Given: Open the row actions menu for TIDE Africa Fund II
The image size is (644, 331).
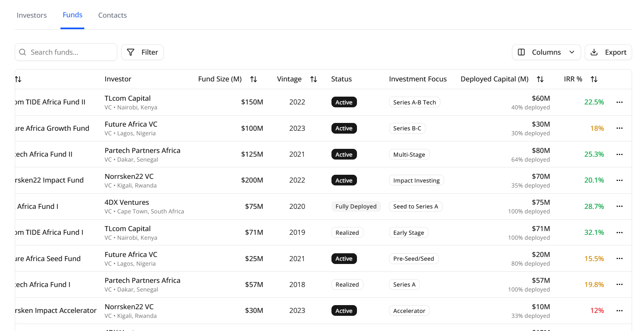Looking at the screenshot, I should pos(619,102).
